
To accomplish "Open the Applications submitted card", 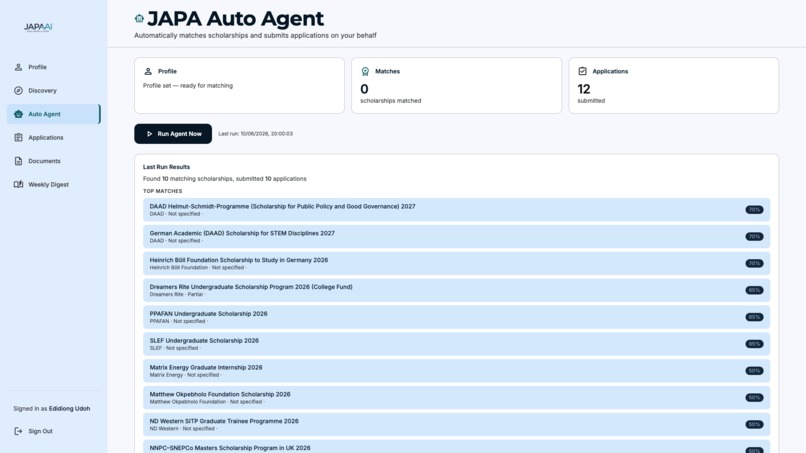I will pos(674,85).
